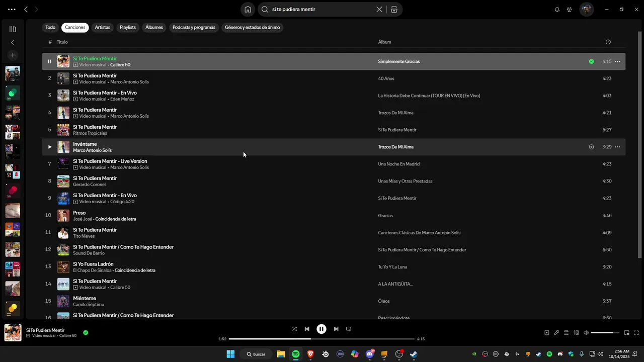
Task: Mute Spotify with the speaker icon
Action: click(586, 332)
